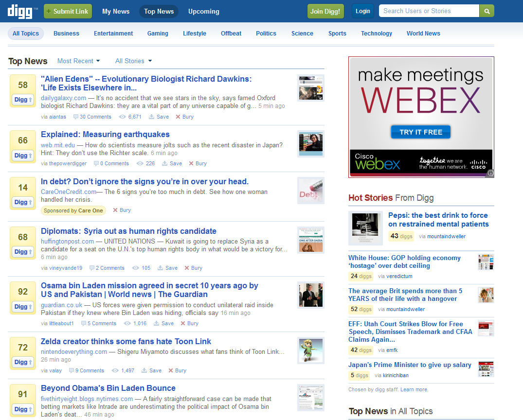
Task: Select the All Topics filter
Action: [26, 34]
